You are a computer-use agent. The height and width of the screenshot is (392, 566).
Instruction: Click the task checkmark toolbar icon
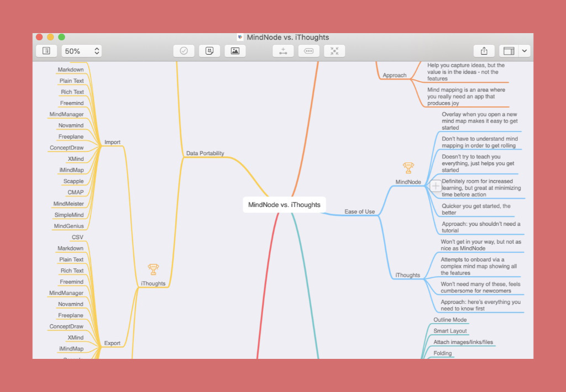(184, 51)
